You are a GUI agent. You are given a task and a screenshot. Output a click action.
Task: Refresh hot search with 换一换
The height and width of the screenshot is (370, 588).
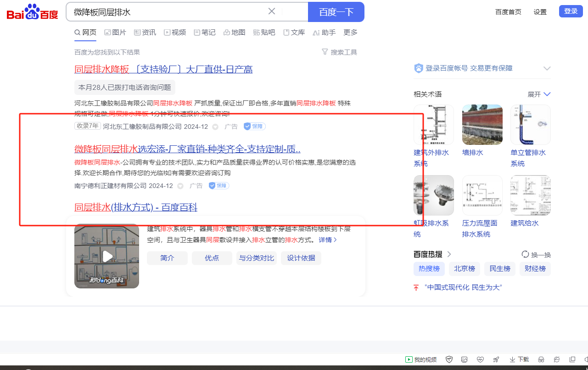point(536,255)
